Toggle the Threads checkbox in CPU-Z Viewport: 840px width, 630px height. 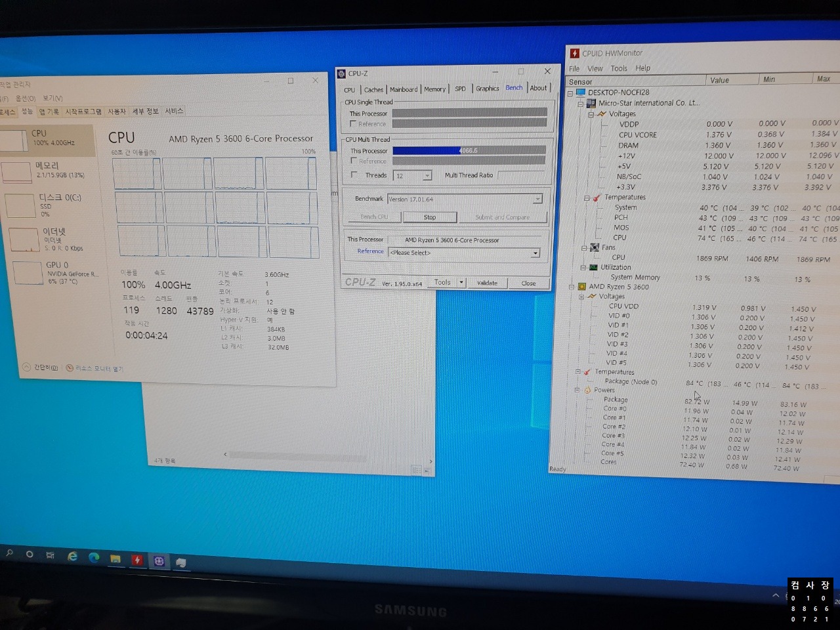pyautogui.click(x=354, y=175)
